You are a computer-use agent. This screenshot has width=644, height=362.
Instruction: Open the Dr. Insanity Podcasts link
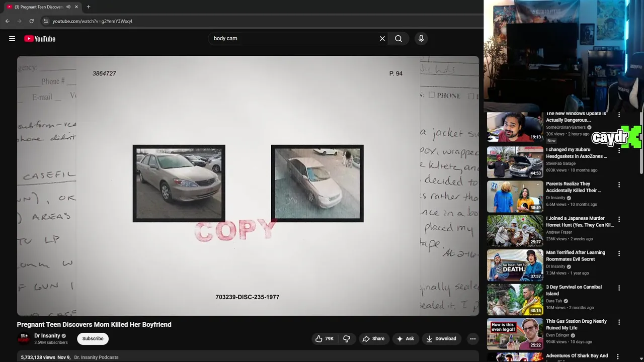(96, 357)
